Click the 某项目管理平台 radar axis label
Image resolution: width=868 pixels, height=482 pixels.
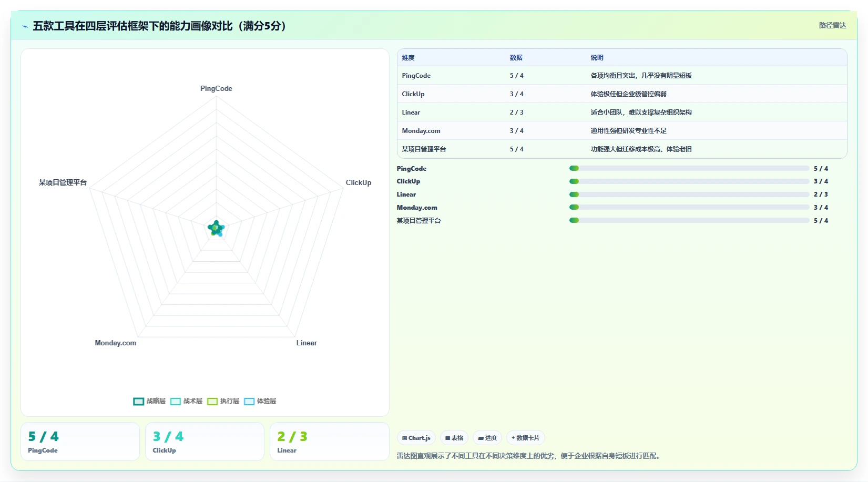pyautogui.click(x=63, y=182)
